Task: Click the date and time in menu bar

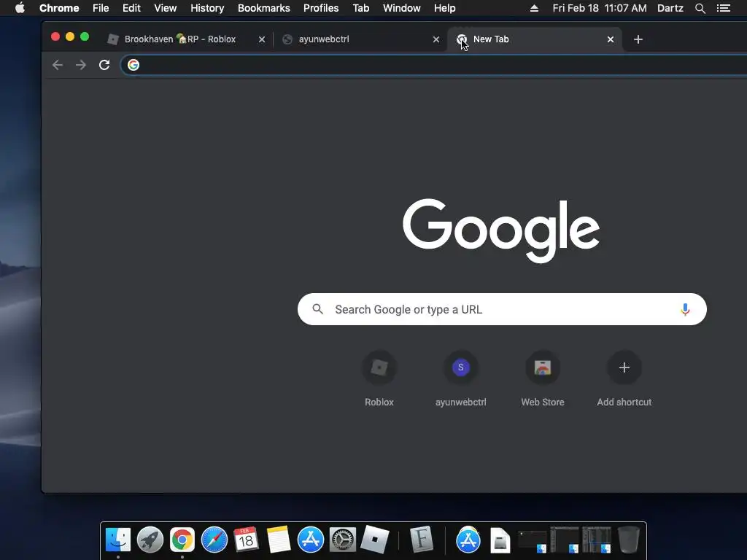Action: coord(600,8)
